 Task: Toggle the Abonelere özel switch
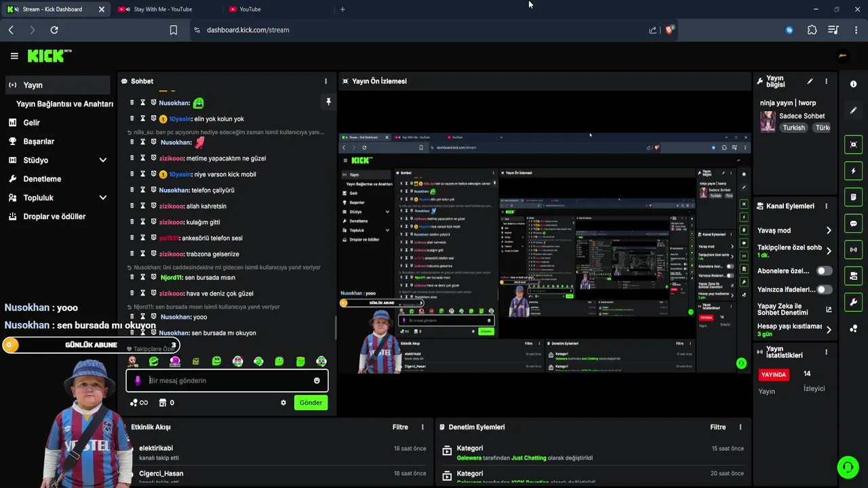(824, 271)
